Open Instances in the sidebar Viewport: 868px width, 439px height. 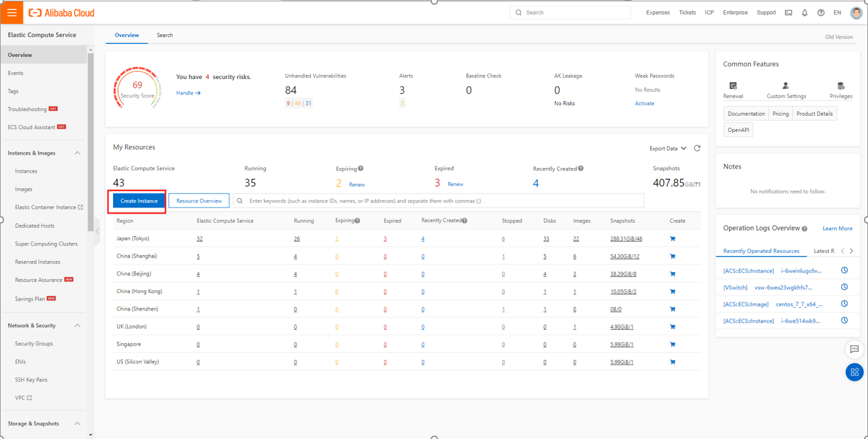(x=26, y=171)
